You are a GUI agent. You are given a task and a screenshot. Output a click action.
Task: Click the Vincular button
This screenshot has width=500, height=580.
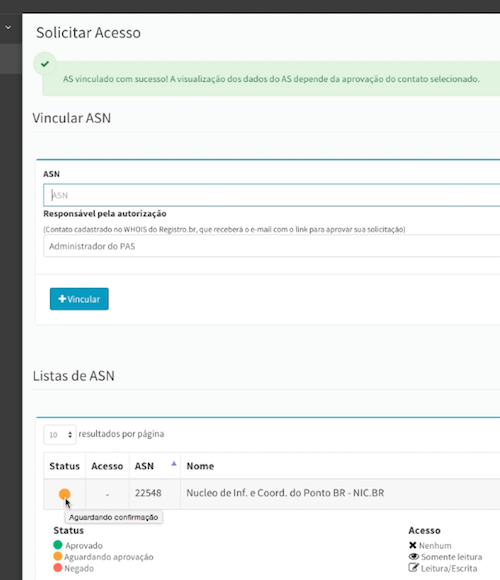click(x=79, y=299)
